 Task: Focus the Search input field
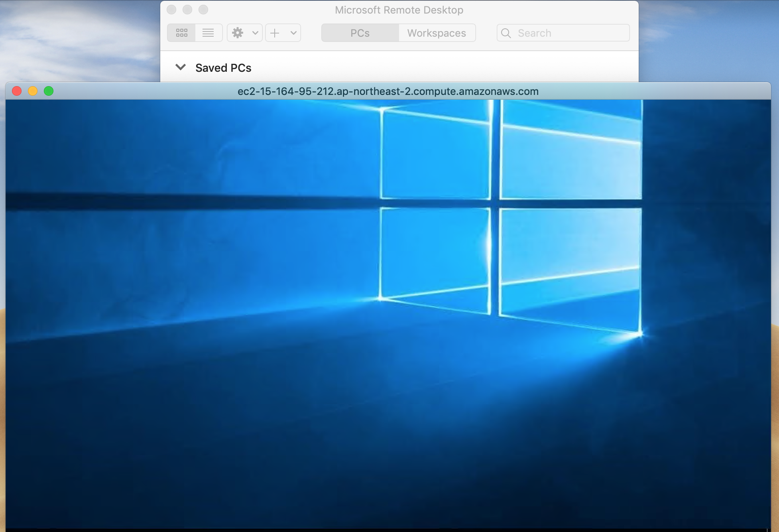(x=570, y=33)
